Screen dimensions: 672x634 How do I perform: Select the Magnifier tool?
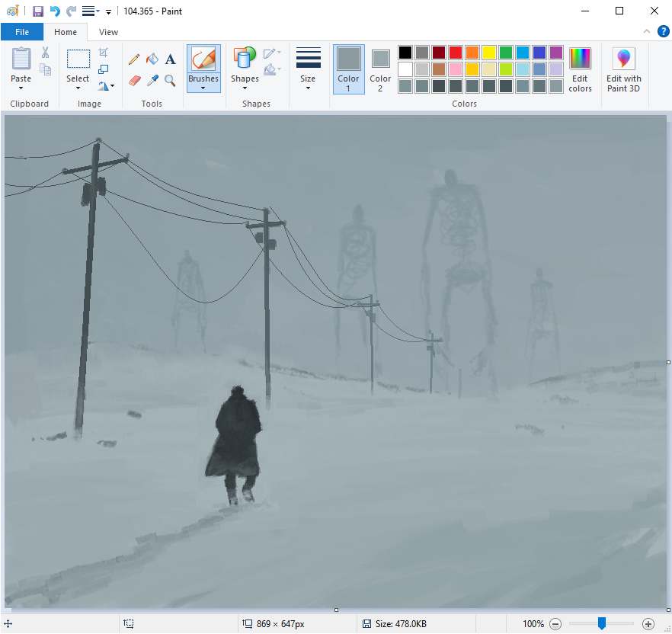(170, 80)
